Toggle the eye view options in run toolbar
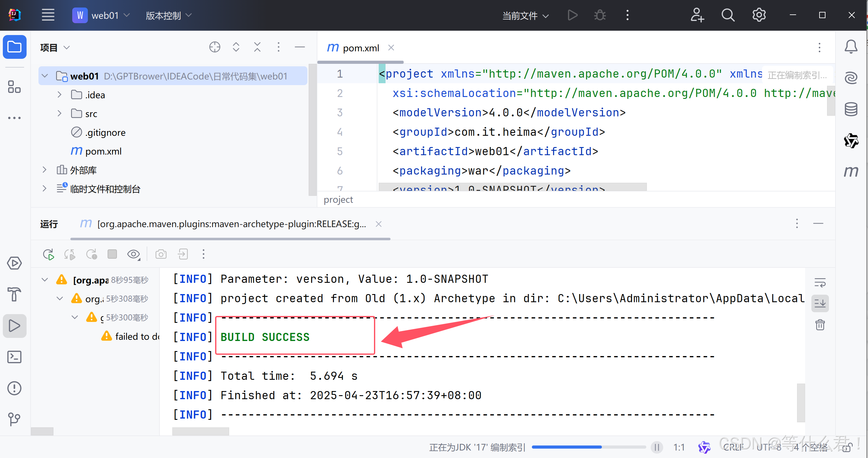This screenshot has height=458, width=868. (134, 254)
